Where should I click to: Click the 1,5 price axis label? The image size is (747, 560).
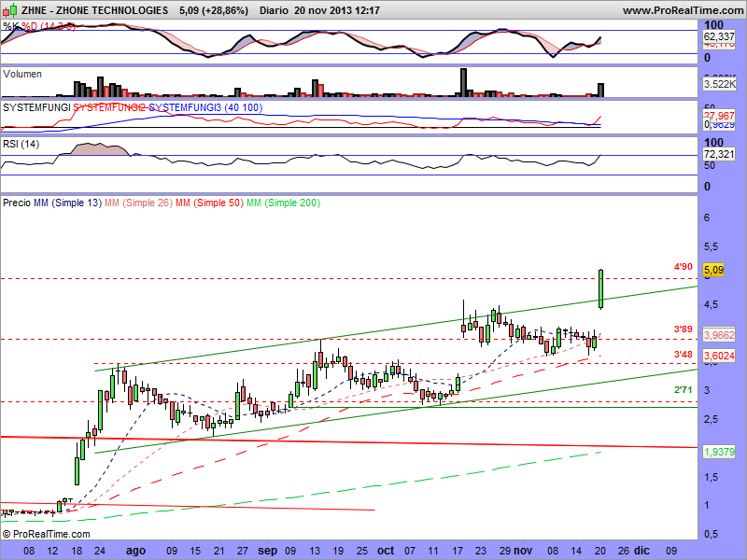[712, 477]
